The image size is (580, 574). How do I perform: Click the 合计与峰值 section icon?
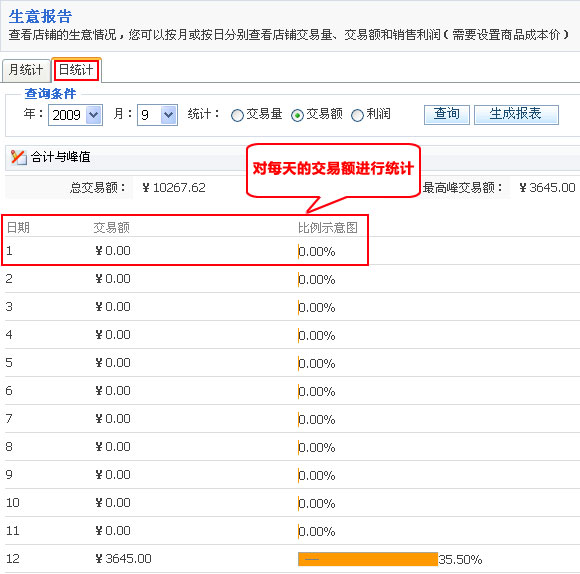[x=18, y=157]
